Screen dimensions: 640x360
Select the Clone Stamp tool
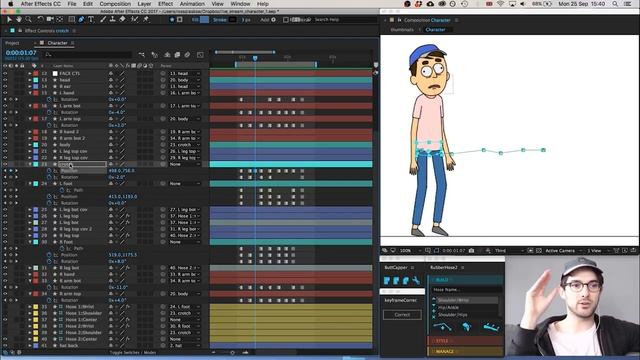(112, 19)
